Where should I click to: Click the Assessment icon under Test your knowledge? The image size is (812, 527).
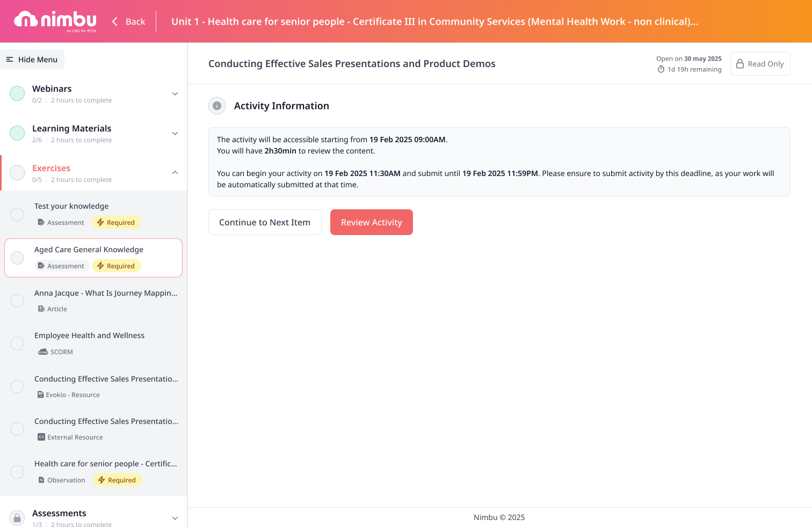point(41,222)
